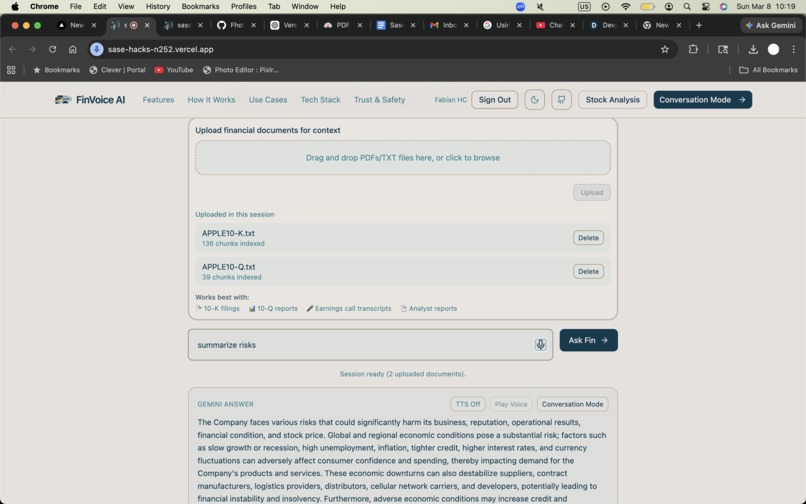This screenshot has width=806, height=504.
Task: Delete the APPLE10-Q.txt document
Action: [588, 272]
